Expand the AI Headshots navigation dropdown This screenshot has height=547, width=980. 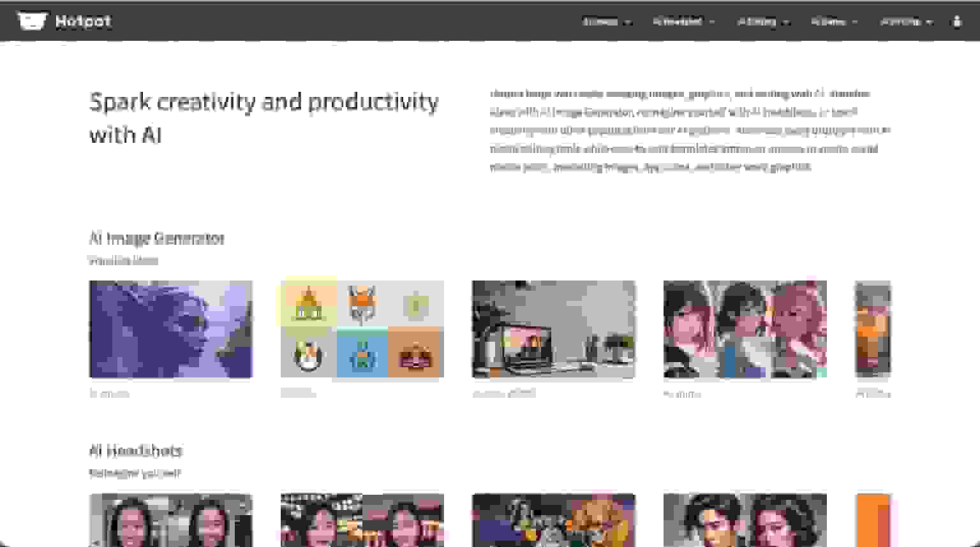point(683,22)
